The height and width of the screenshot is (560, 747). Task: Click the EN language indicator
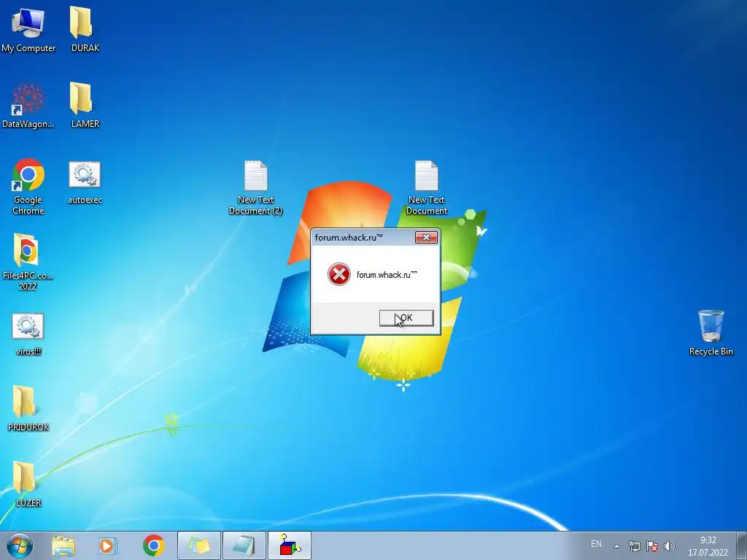(596, 544)
